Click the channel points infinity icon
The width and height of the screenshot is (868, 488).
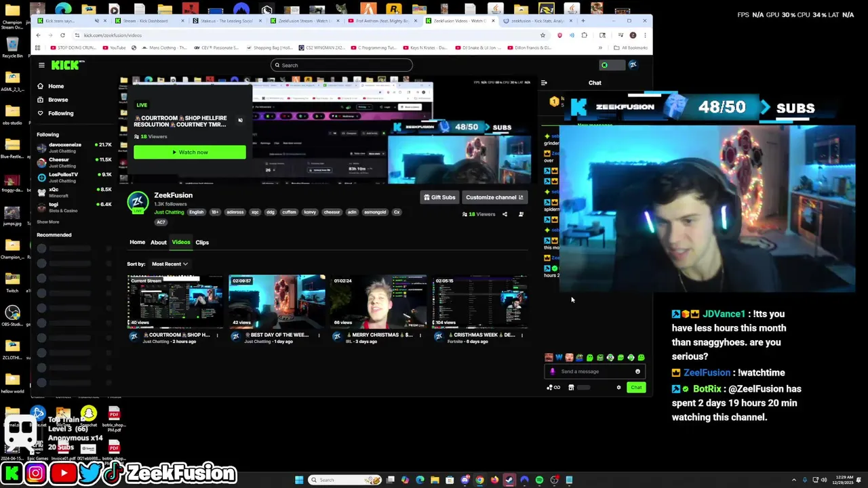click(553, 388)
